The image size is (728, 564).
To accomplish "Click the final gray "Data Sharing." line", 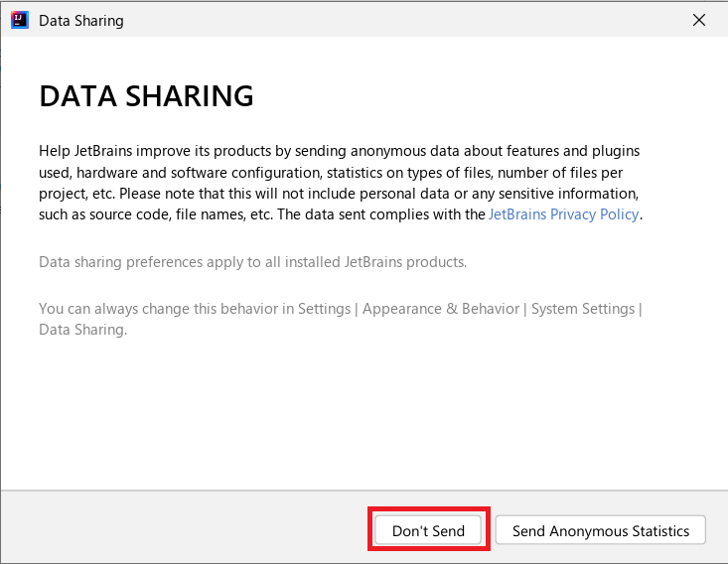I will [x=82, y=330].
